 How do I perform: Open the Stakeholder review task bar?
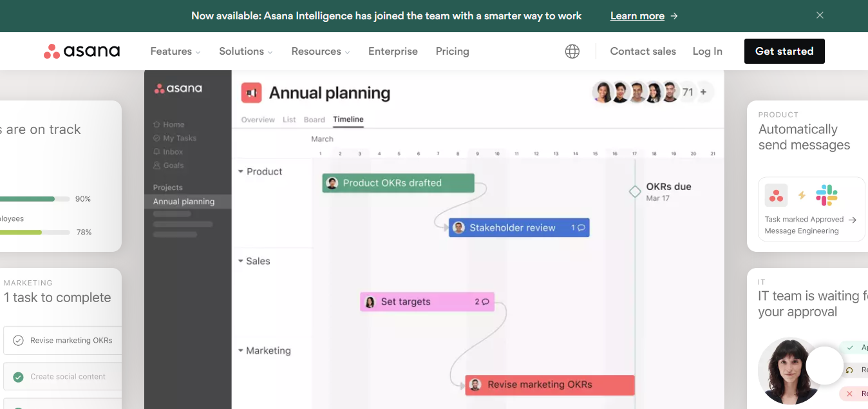519,227
